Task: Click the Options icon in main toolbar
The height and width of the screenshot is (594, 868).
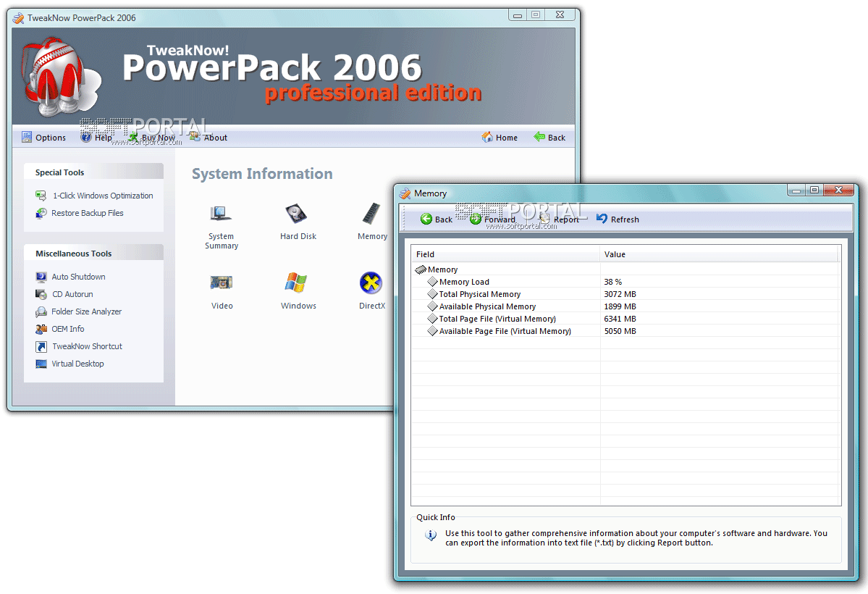Action: click(x=27, y=137)
